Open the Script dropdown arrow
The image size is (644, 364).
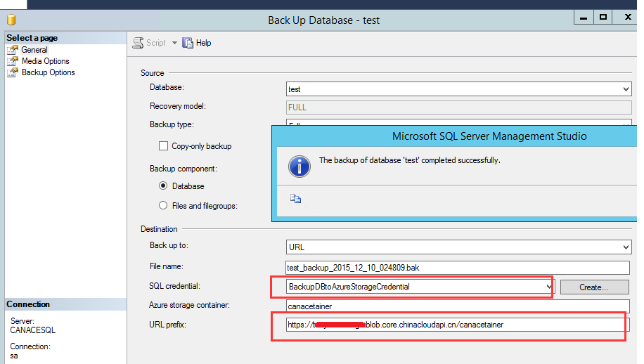coord(174,43)
